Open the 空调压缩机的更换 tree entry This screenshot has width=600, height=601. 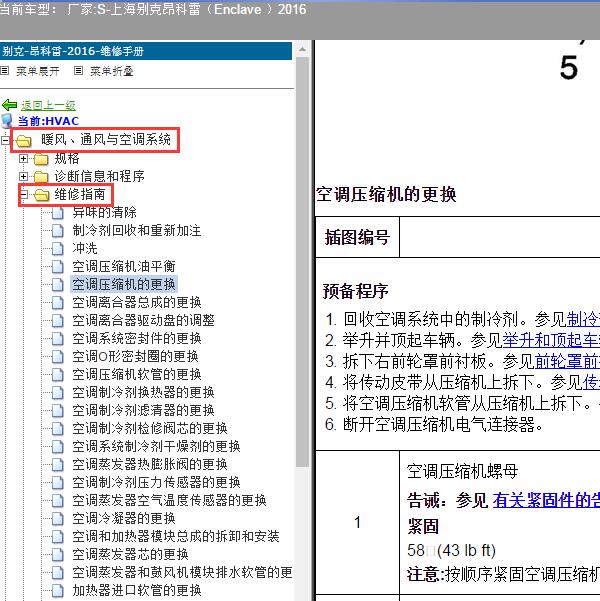click(x=124, y=284)
